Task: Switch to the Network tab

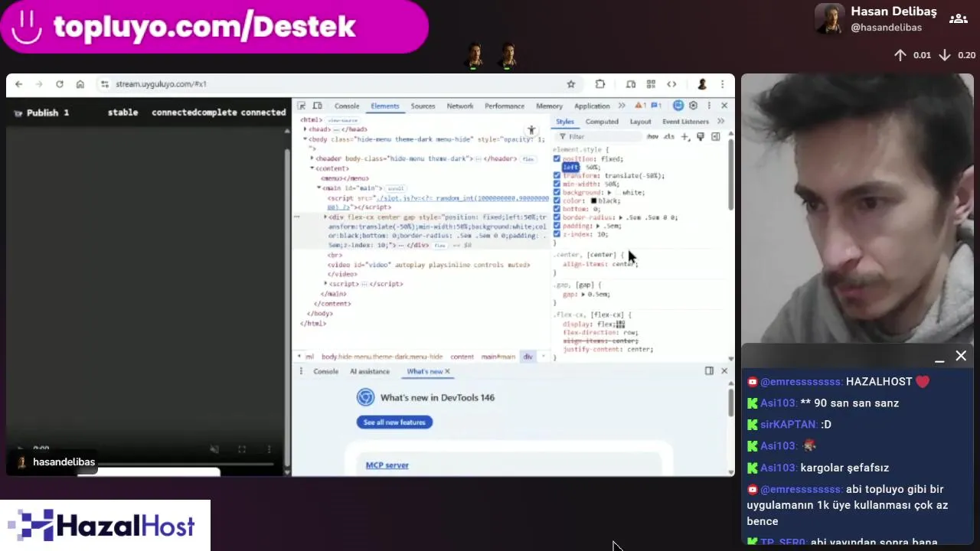Action: [460, 106]
